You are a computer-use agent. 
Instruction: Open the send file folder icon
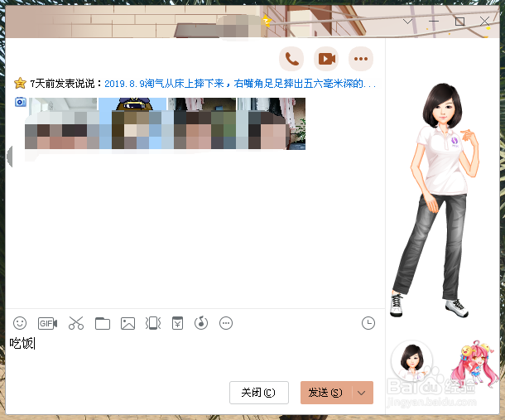click(103, 323)
